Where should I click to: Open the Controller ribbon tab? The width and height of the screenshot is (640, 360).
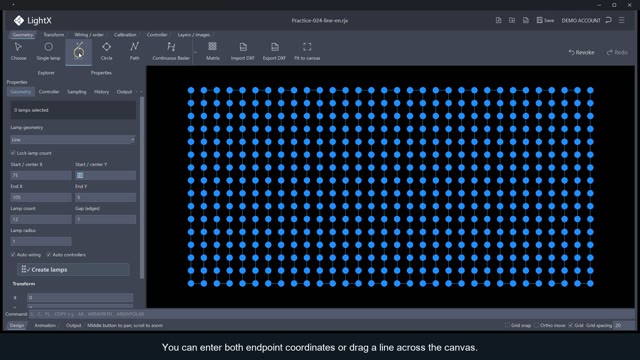point(157,35)
